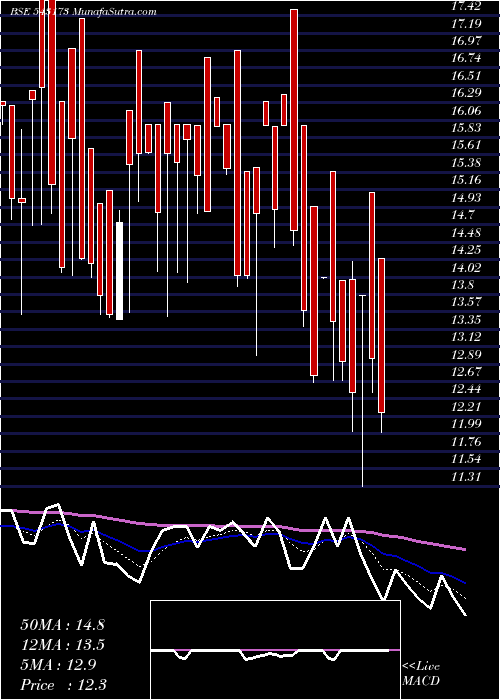
Task: Select the 14.25 price axis label
Action: click(466, 250)
